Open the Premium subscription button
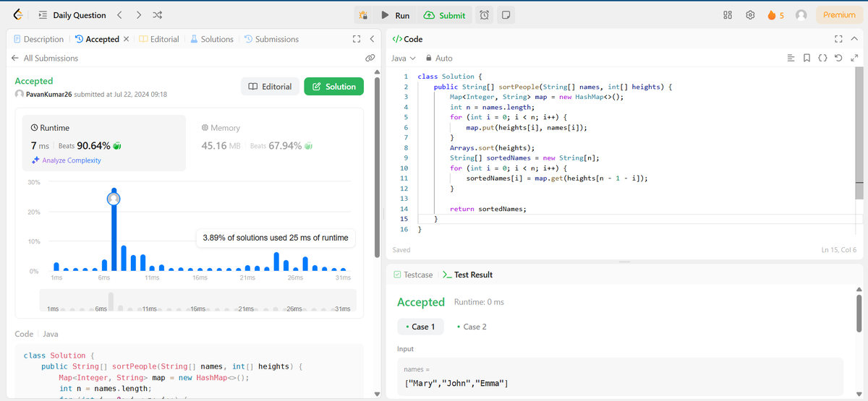Screen dimensions: 868x401 839,14
